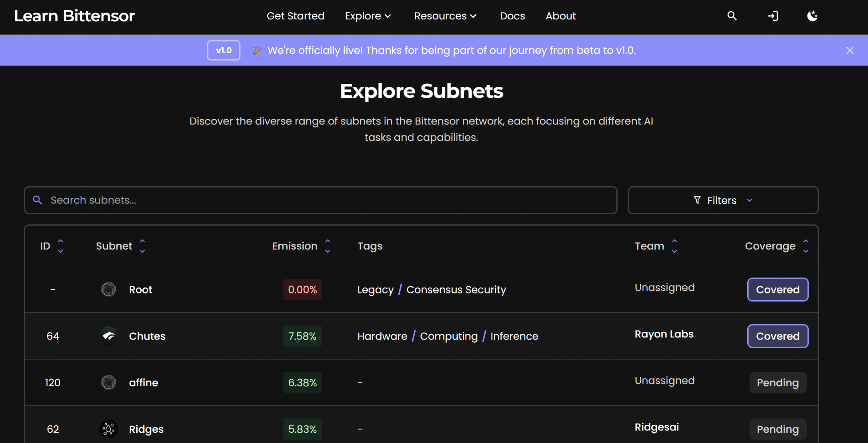Click the Ridges subnet logo icon
Image resolution: width=868 pixels, height=443 pixels.
coord(108,429)
